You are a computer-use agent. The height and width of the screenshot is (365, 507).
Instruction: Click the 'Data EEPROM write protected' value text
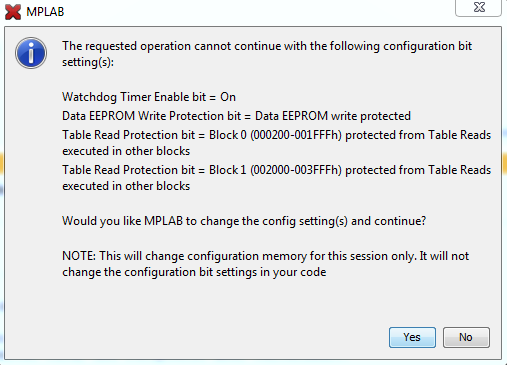coord(333,116)
